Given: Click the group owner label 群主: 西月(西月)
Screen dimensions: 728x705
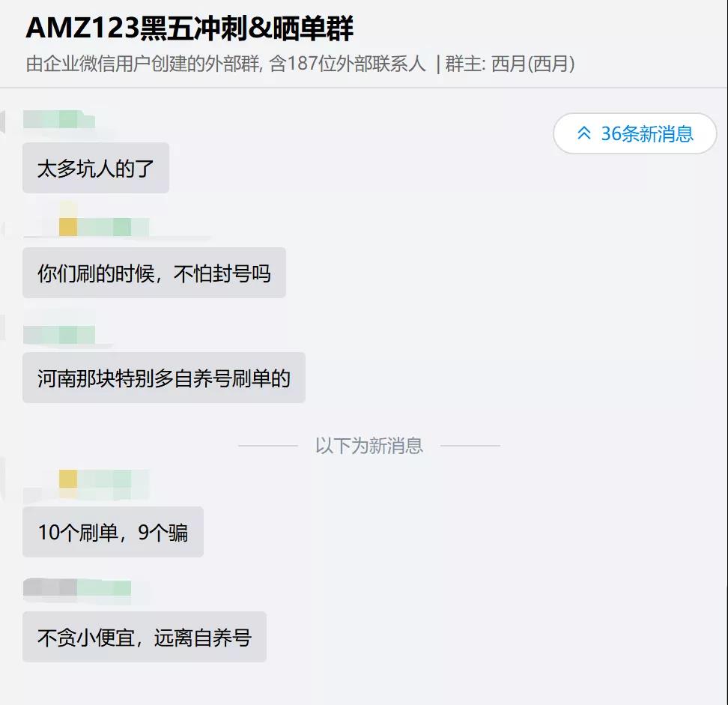Looking at the screenshot, I should click(x=510, y=64).
